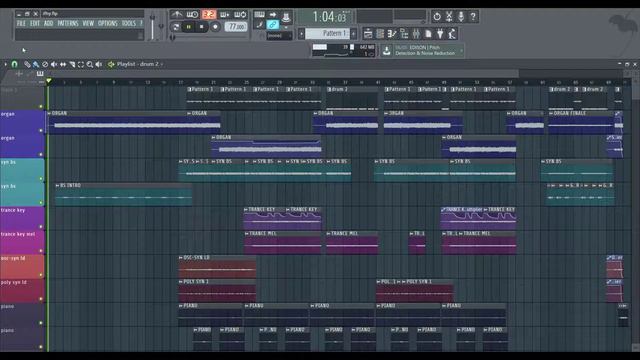Viewport: 640px width, 360px height.
Task: Open the Playlist view icon
Action: point(368,33)
